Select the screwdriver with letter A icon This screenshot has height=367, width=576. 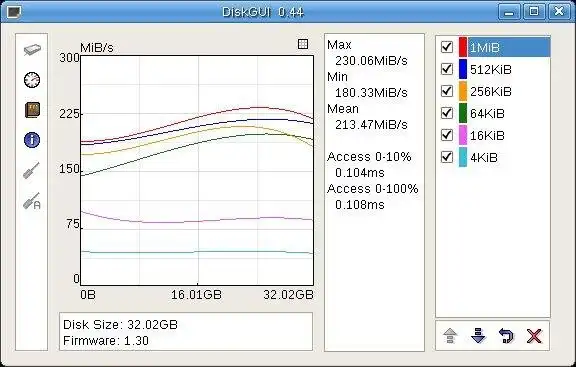(x=32, y=201)
